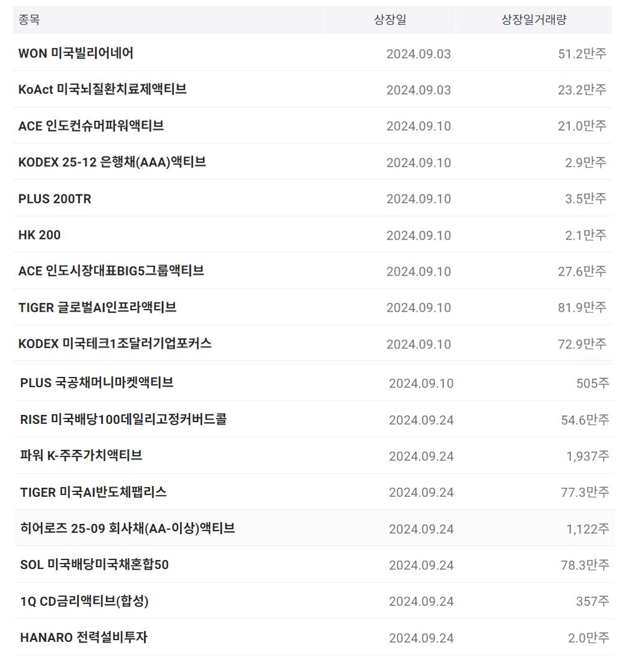
Task: Open the HK 200 entry
Action: [39, 235]
